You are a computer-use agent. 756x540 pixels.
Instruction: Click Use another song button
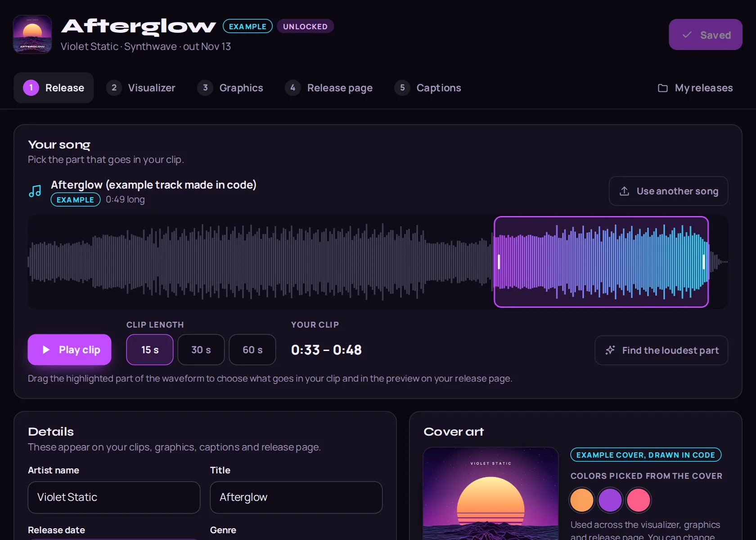[x=669, y=191]
